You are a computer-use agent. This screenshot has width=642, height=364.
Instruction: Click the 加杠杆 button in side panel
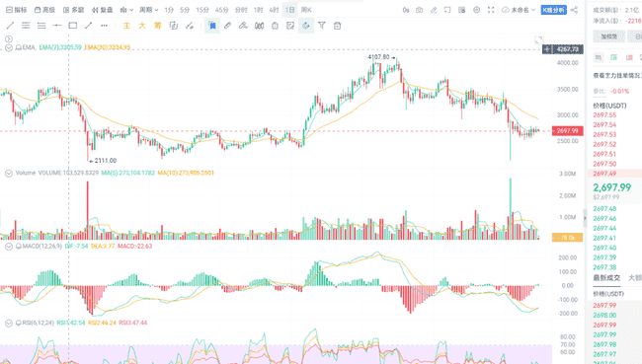coord(609,36)
